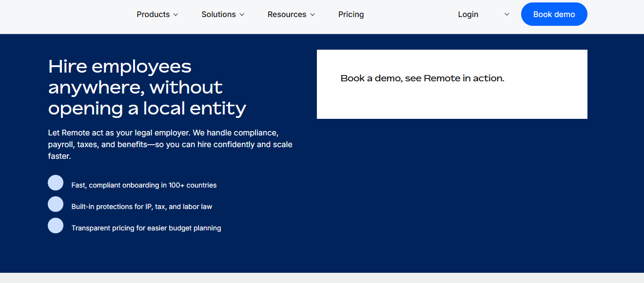Viewport: 644px width, 283px height.
Task: Click the white demo panel area
Action: coord(452,102)
